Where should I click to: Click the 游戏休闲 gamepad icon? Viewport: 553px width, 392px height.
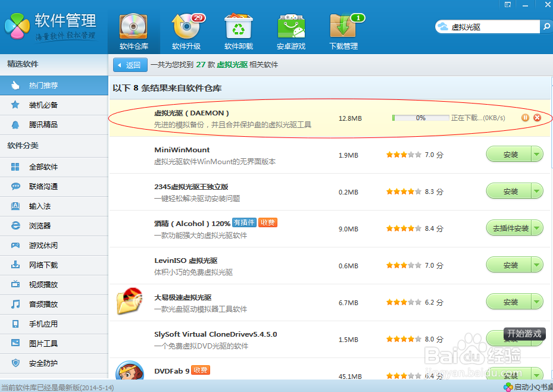[x=15, y=245]
